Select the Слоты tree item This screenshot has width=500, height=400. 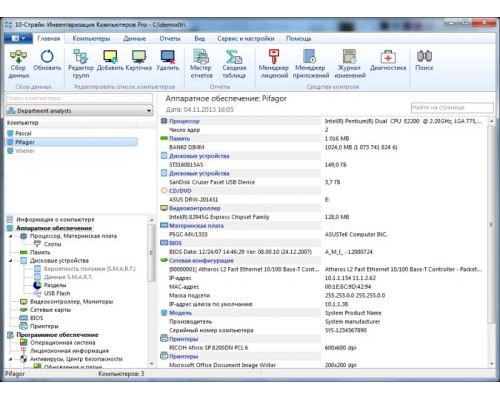coord(52,244)
